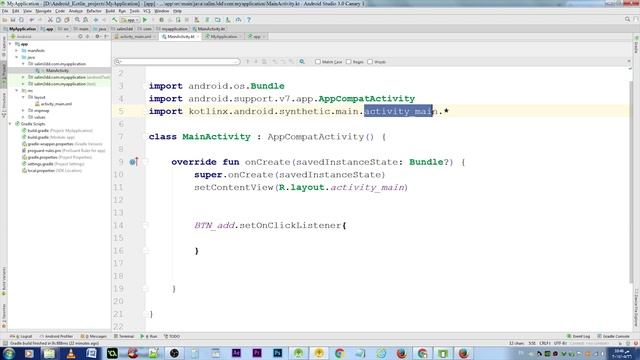Click inside the find search input field

click(x=177, y=62)
